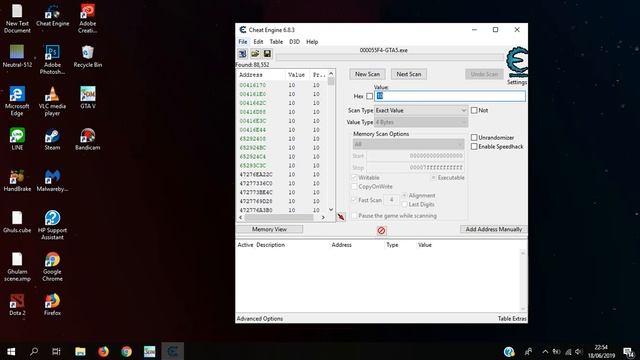This screenshot has height=360, width=640.
Task: Click the New Scan button
Action: pyautogui.click(x=367, y=74)
